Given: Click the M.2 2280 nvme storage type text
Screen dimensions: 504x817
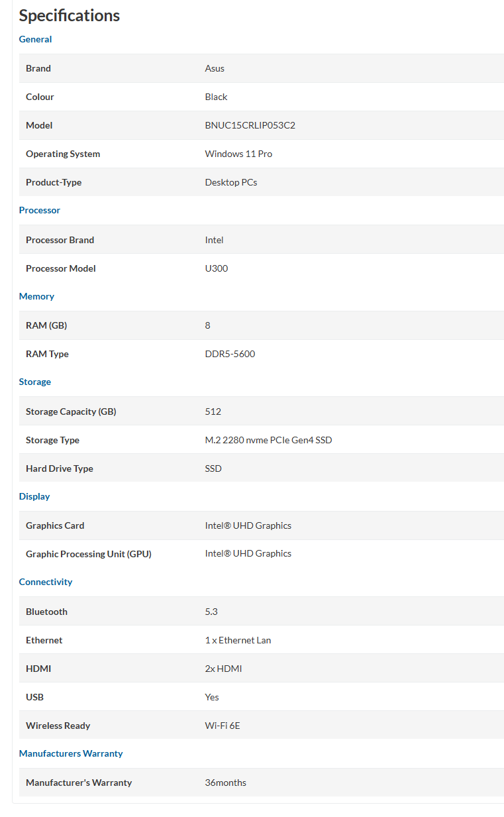Looking at the screenshot, I should (268, 440).
